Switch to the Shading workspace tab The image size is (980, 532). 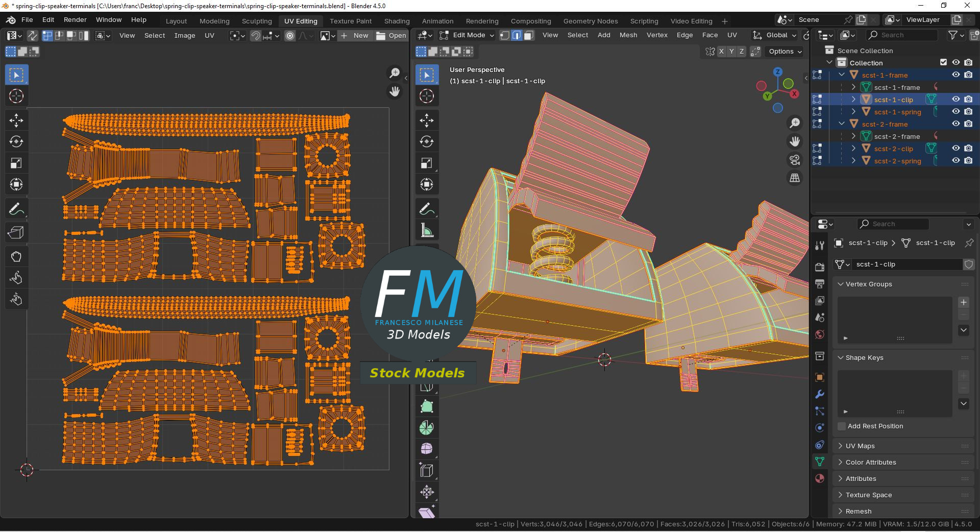(x=397, y=21)
